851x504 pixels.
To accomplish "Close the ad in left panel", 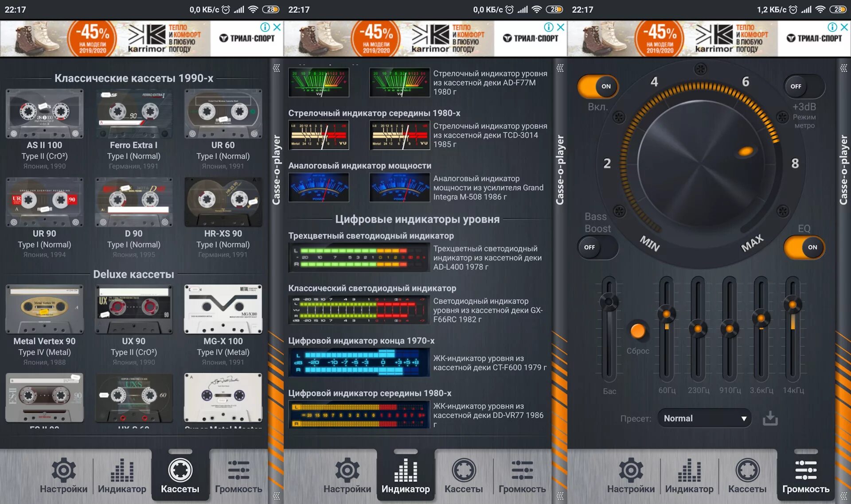I will 277,27.
